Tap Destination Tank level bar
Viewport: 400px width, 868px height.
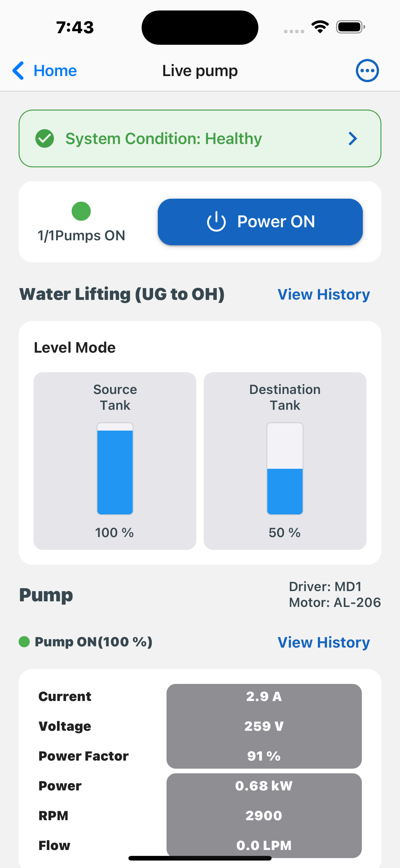(x=285, y=469)
